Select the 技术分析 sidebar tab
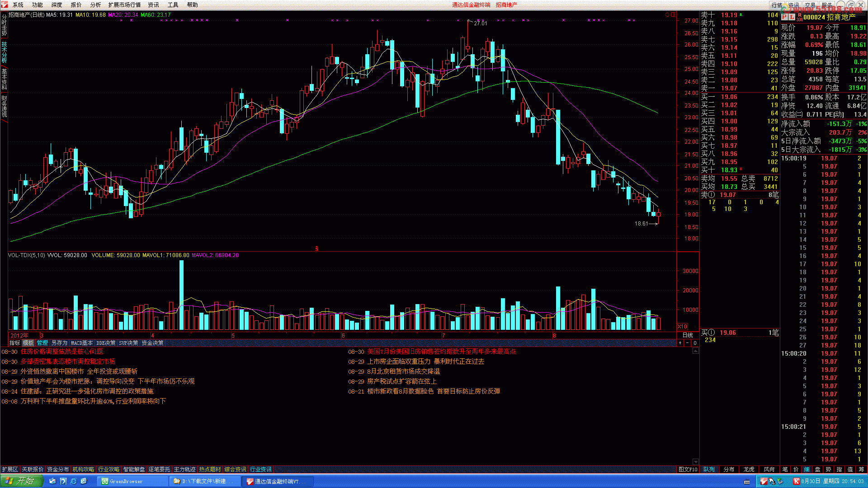The width and height of the screenshot is (868, 488). point(4,52)
